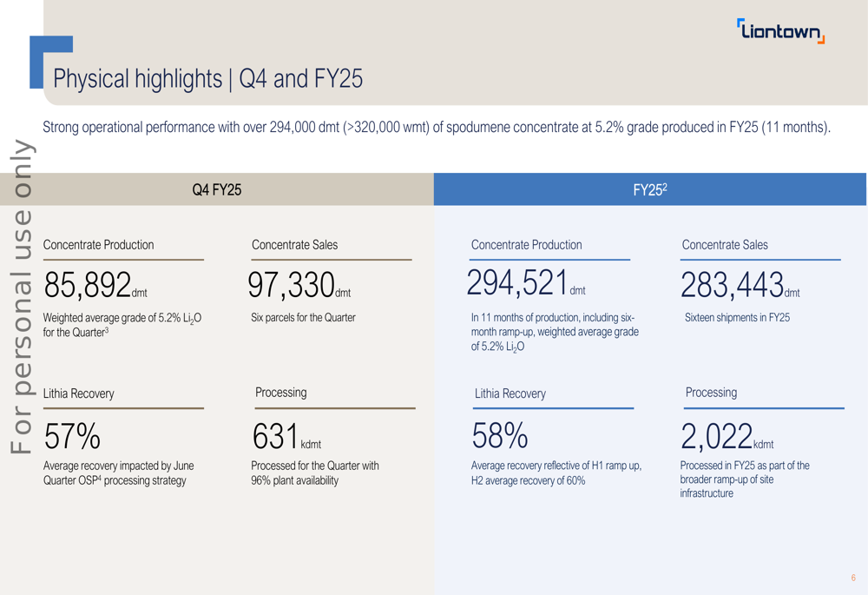Click 'Sixteen shipments in FY25' text
Image resolution: width=868 pixels, height=595 pixels.
(737, 318)
